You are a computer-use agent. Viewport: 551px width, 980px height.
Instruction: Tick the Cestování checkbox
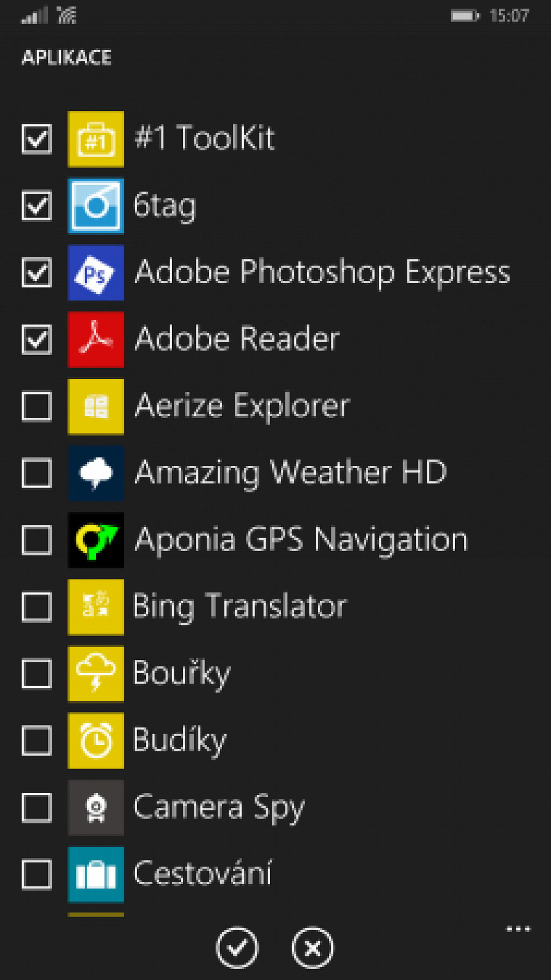[x=37, y=875]
